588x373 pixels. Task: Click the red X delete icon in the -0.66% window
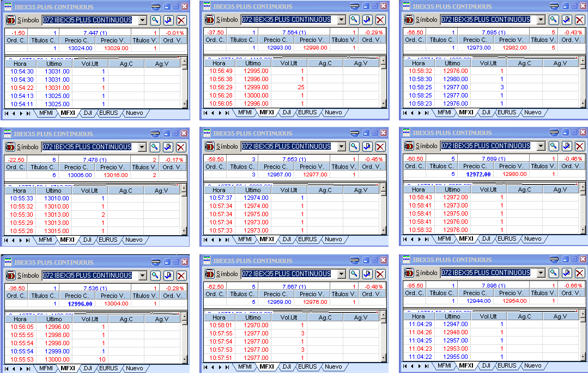580,273
